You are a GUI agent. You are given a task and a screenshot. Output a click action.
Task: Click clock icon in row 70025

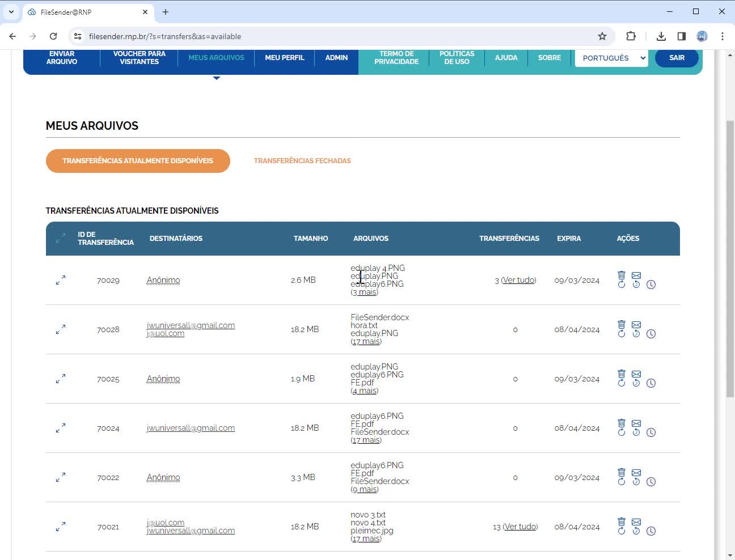tap(651, 383)
